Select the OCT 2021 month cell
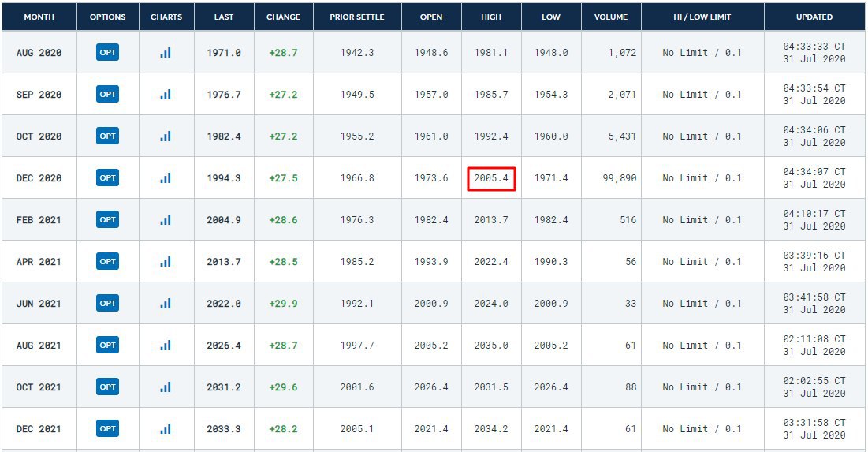868x452 pixels. pos(39,387)
